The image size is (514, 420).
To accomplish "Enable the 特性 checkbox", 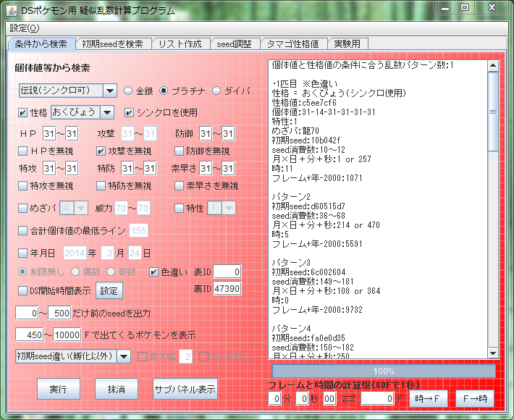I will coord(179,209).
